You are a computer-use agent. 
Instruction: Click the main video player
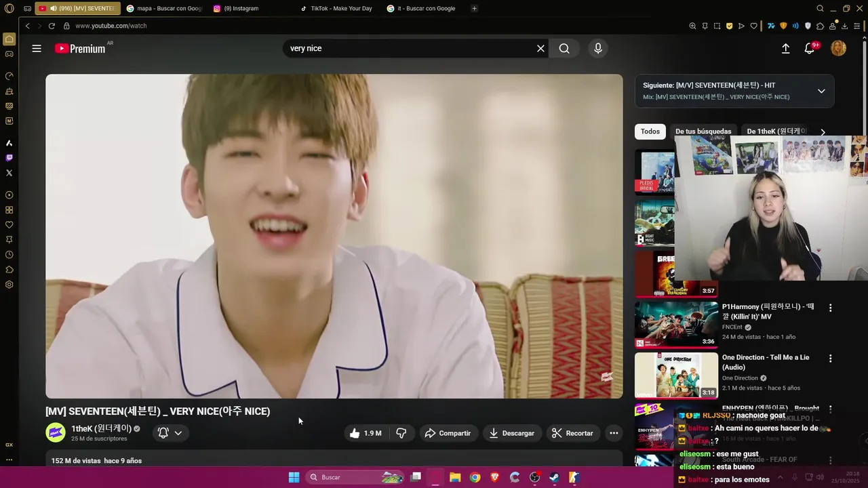[334, 236]
